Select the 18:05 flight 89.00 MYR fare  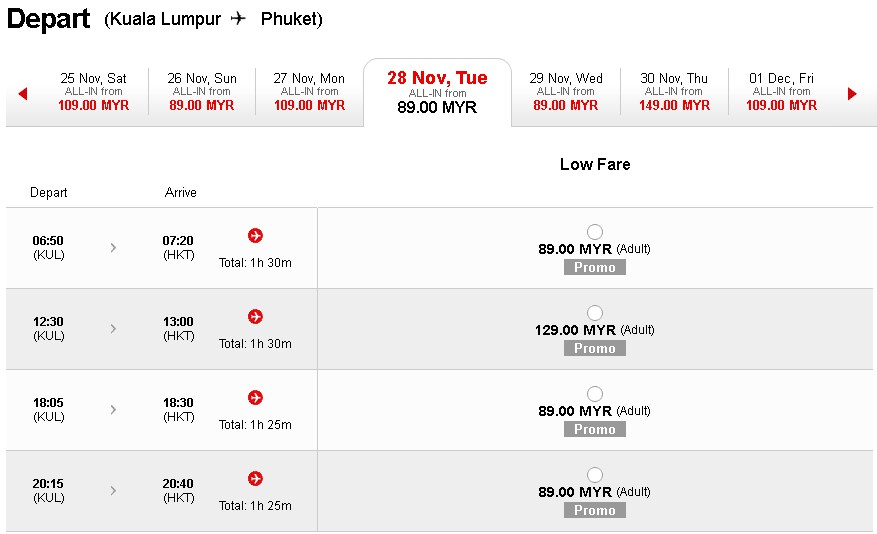[595, 394]
